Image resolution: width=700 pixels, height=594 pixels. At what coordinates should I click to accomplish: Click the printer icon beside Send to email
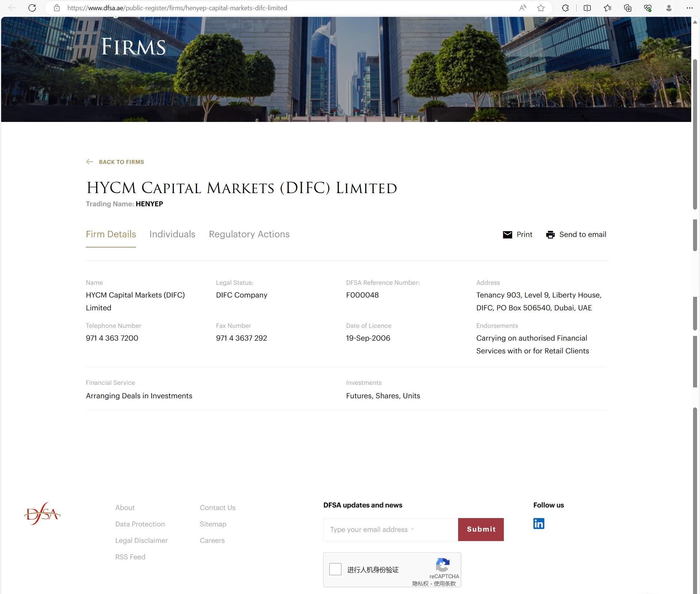coord(550,235)
